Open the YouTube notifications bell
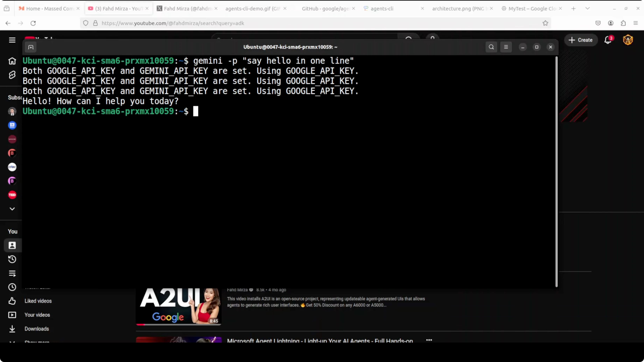The width and height of the screenshot is (644, 362). coord(608,40)
